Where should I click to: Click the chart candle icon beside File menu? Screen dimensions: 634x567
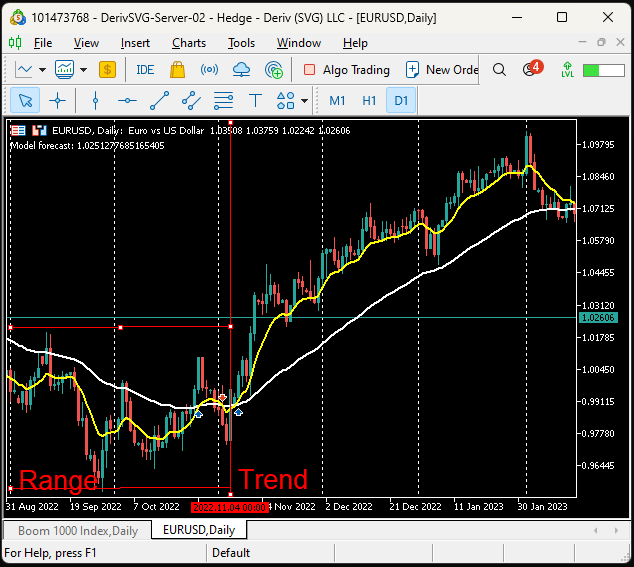(15, 42)
